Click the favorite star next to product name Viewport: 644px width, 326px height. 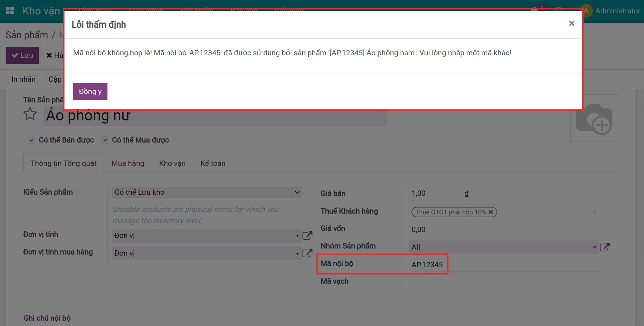(30, 114)
